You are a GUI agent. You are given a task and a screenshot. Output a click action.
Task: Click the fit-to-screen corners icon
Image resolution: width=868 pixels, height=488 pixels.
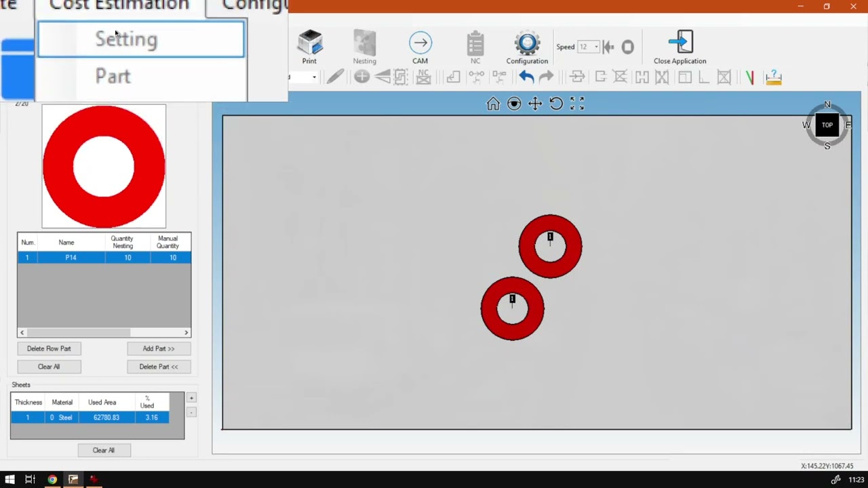(577, 104)
